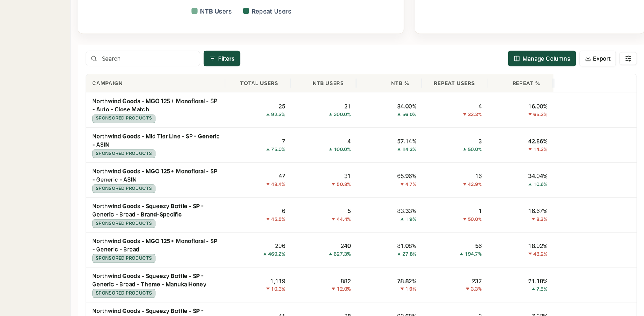Click Sponsored Products tag under Auto Close Match
The image size is (644, 316).
click(124, 119)
